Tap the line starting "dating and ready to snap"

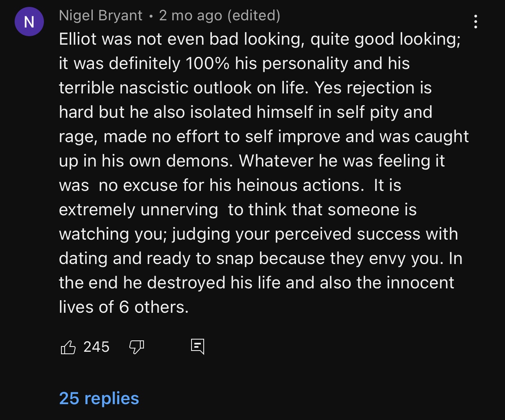[x=261, y=259]
